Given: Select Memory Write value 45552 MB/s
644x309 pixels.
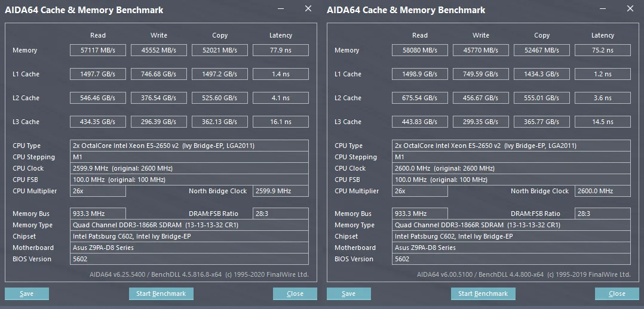Looking at the screenshot, I should coord(158,50).
